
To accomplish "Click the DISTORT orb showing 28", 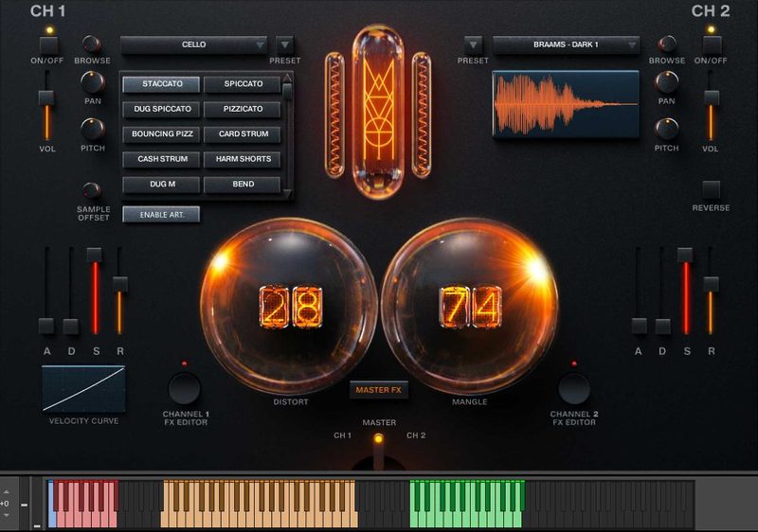I will pos(289,306).
